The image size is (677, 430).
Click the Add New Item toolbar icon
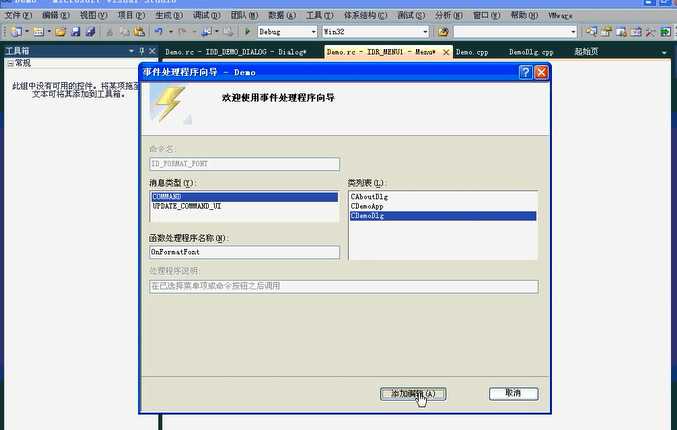(x=38, y=32)
